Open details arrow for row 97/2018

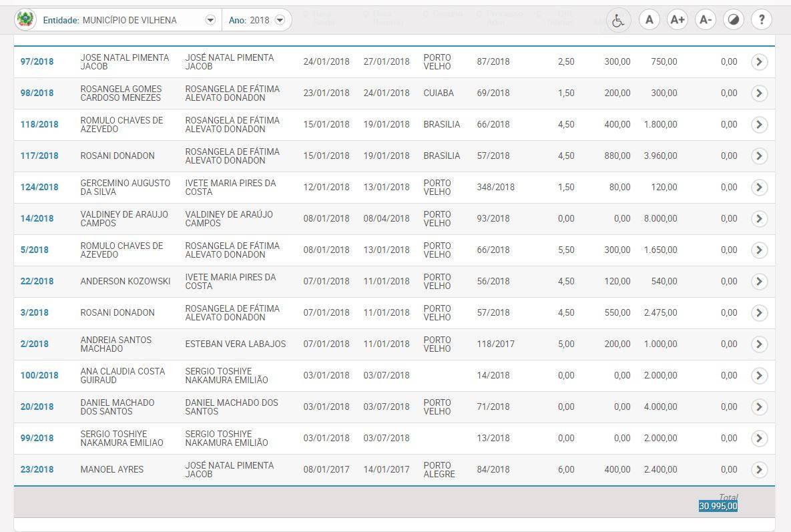pyautogui.click(x=759, y=61)
